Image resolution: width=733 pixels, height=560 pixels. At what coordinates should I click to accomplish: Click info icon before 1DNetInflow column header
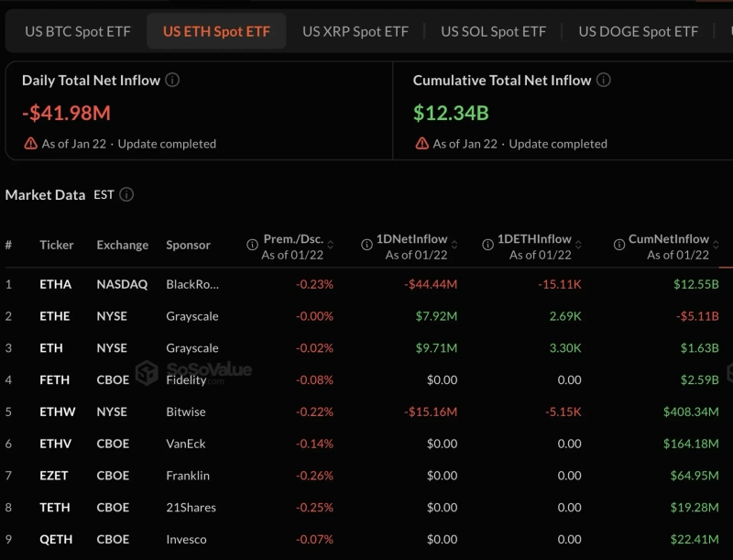[x=365, y=246]
